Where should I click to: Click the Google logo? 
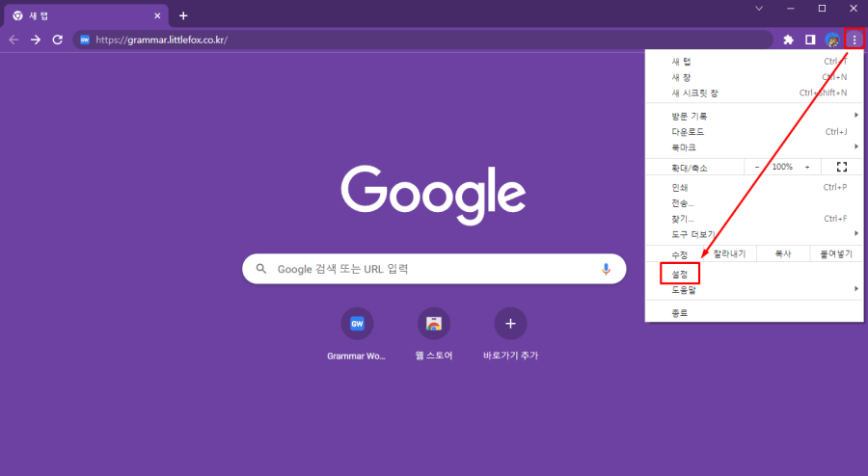pyautogui.click(x=433, y=194)
